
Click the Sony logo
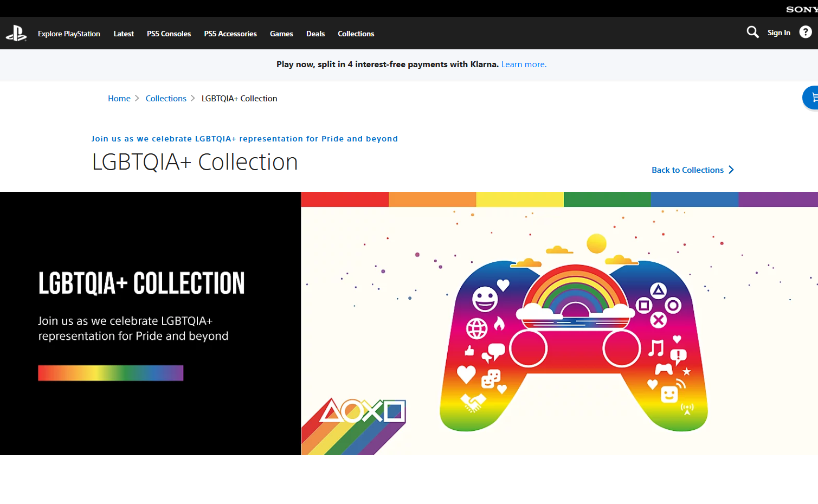click(802, 9)
